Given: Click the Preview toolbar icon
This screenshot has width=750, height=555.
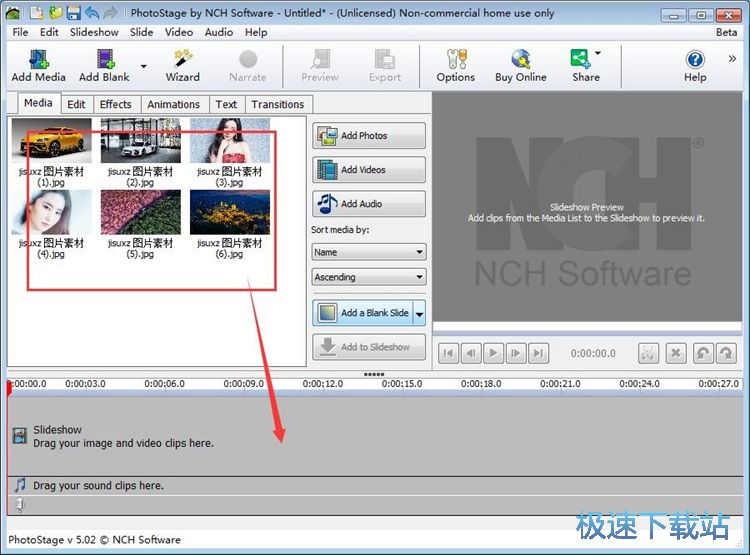Looking at the screenshot, I should point(320,66).
